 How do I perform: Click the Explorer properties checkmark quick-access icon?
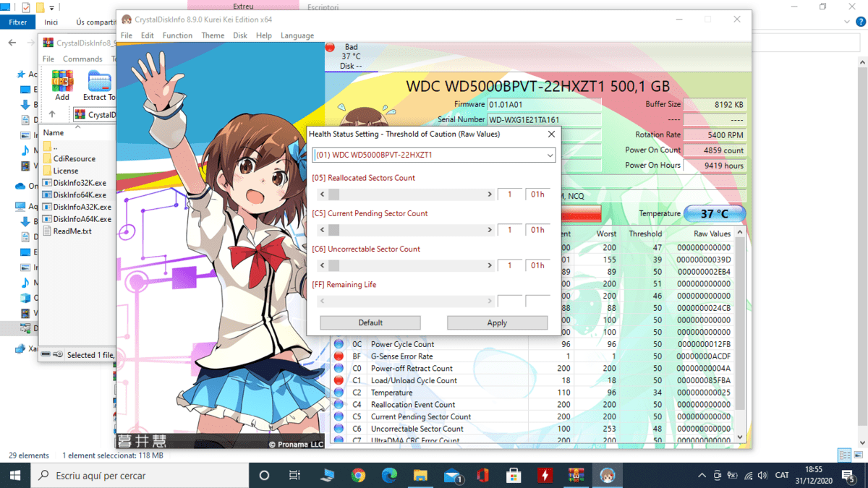coord(26,7)
